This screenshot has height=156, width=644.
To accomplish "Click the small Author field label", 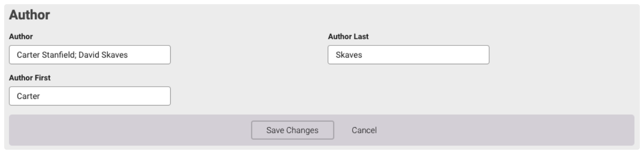I will [21, 37].
